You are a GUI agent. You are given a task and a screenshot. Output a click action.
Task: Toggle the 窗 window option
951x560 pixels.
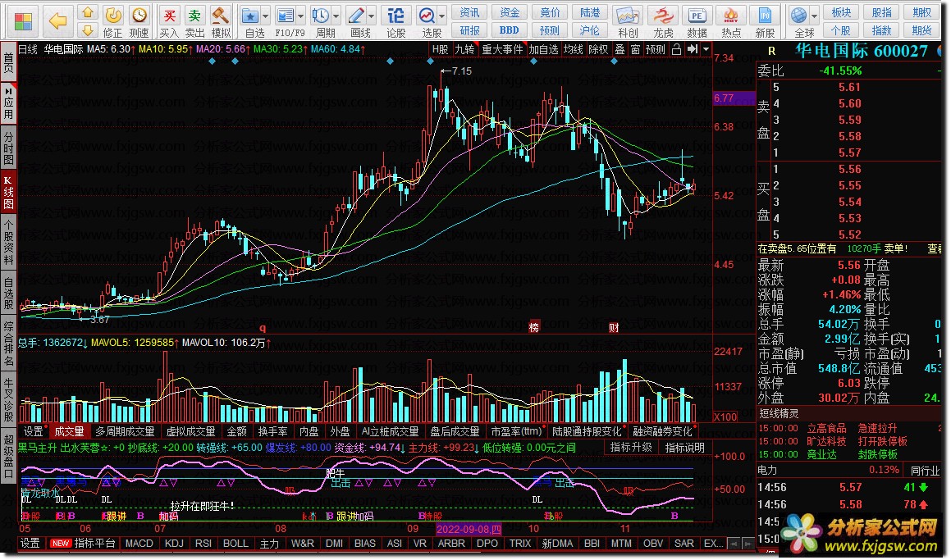635,50
